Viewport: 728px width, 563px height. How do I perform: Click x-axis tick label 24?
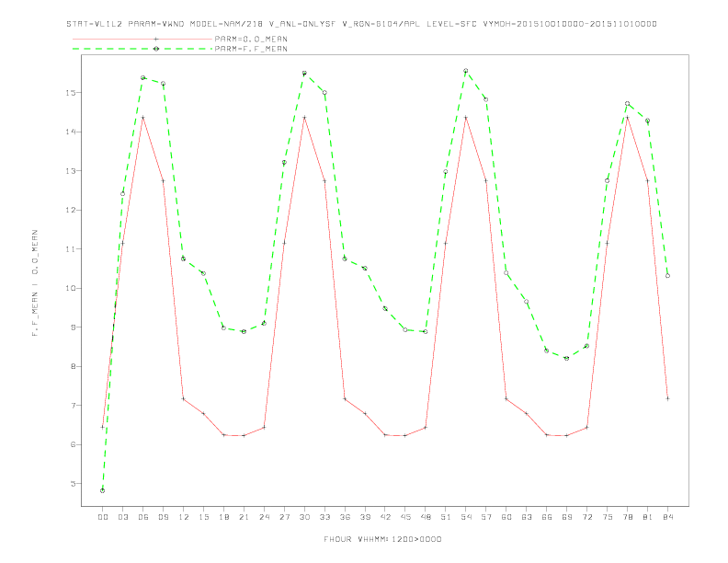pos(264,517)
